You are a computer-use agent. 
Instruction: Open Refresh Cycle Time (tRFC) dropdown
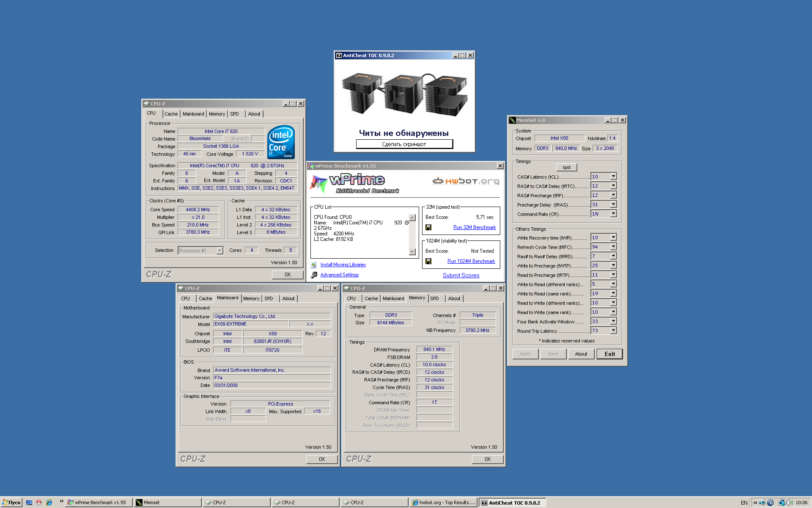pos(613,247)
